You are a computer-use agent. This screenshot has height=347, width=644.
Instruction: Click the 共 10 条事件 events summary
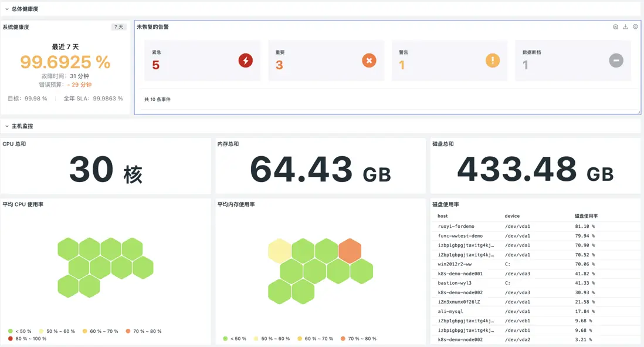click(158, 99)
